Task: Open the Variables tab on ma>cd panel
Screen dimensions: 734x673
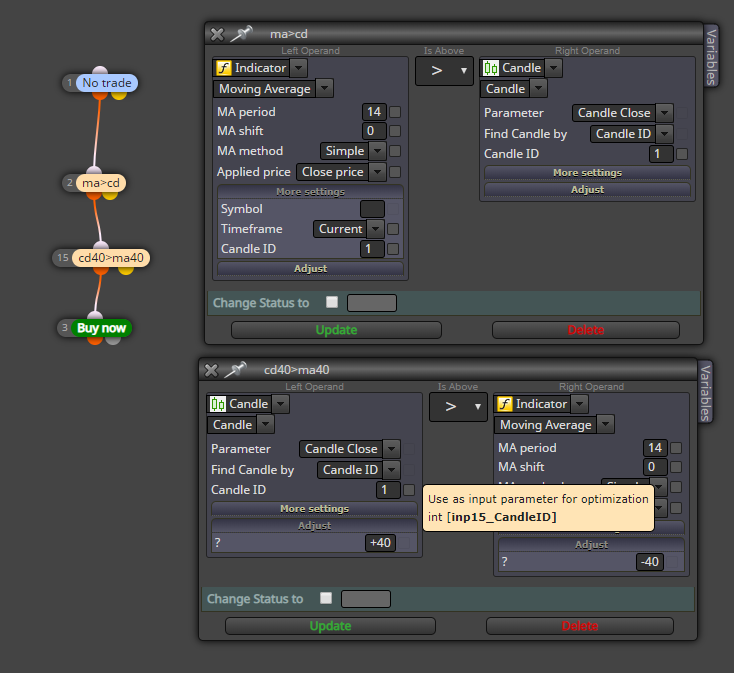Action: (712, 56)
